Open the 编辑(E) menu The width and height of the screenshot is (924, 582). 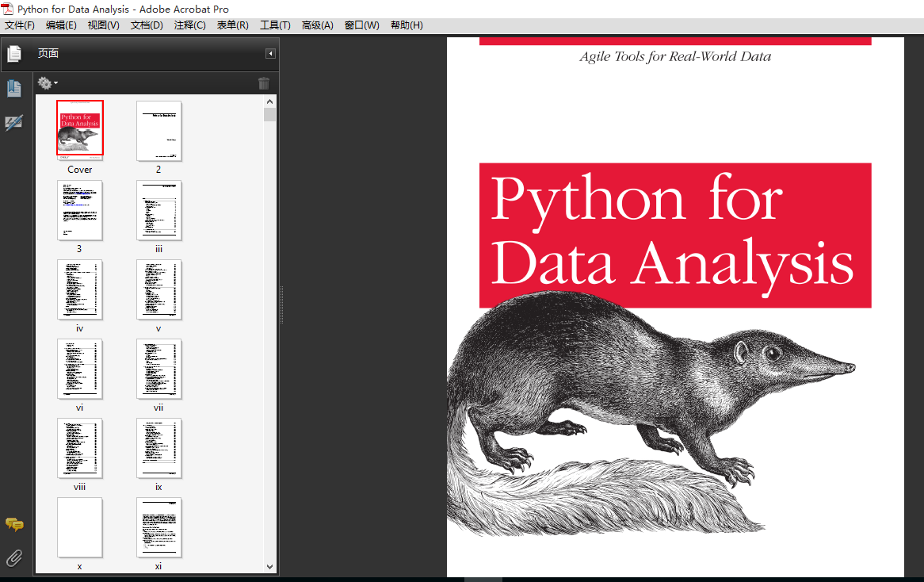(x=61, y=25)
